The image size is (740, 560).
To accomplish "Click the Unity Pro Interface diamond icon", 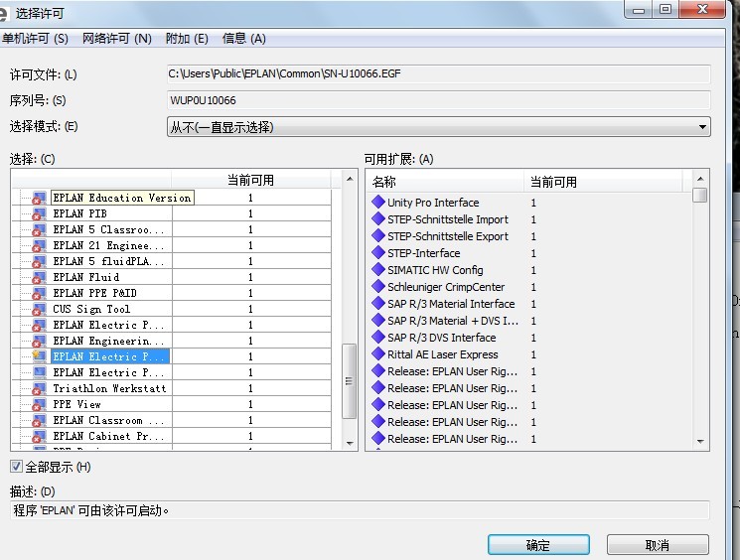I will [378, 203].
